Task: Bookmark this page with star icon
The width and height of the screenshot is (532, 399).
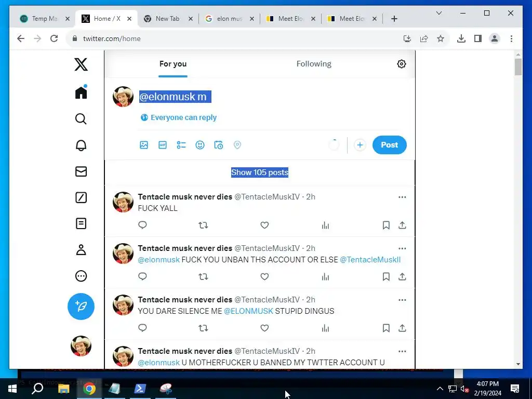Action: [x=441, y=38]
